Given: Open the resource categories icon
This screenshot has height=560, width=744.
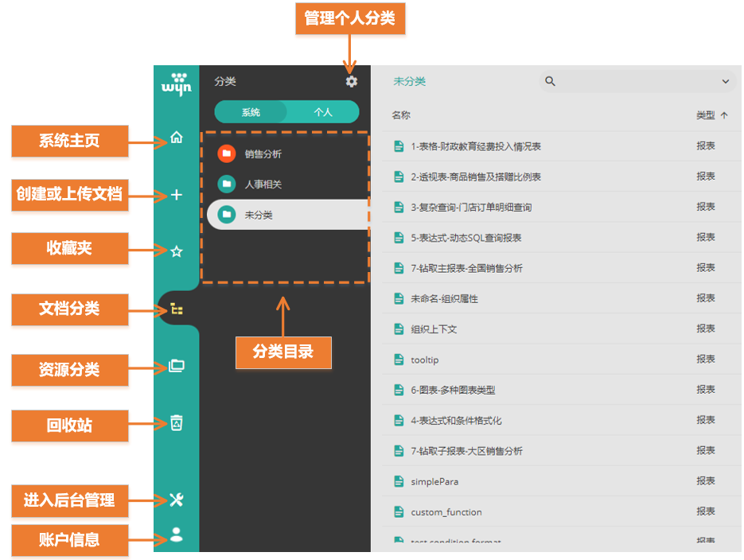Looking at the screenshot, I should (177, 366).
